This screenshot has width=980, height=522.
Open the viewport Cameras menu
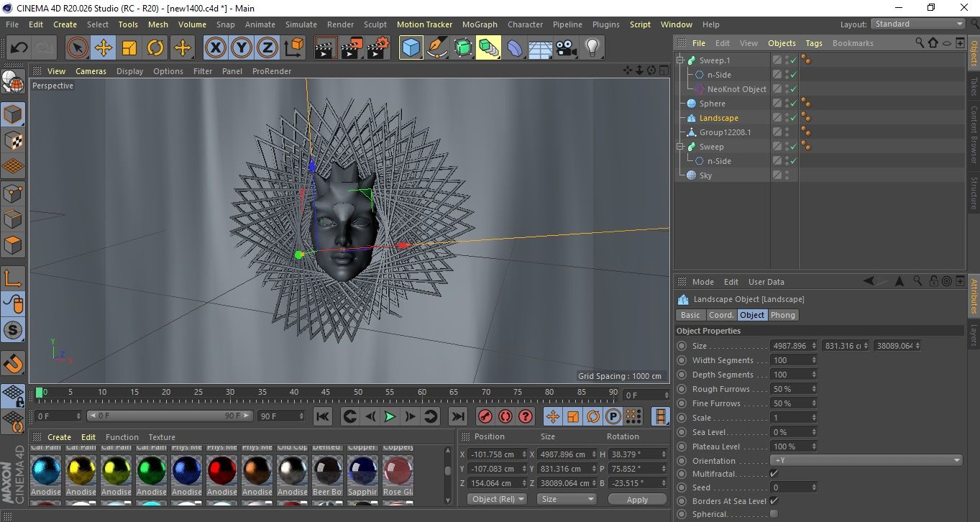[x=91, y=71]
